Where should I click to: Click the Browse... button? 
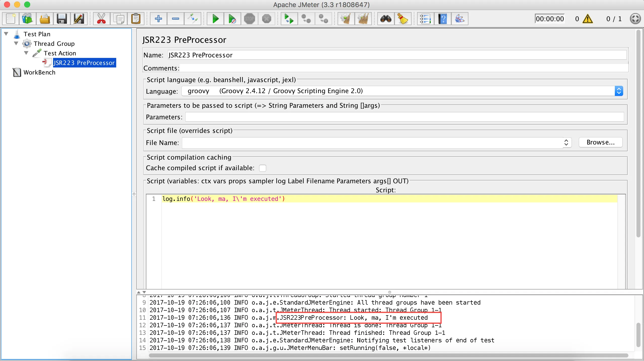pos(600,142)
